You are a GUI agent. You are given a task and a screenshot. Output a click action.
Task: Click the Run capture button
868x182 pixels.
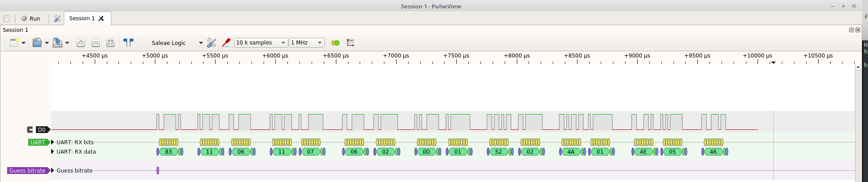coord(31,18)
